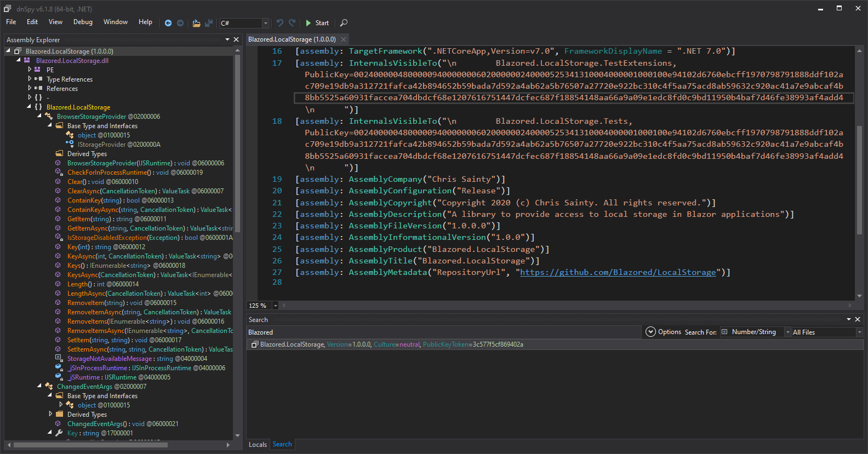Click the Redo toolbar icon
Image resolution: width=868 pixels, height=454 pixels.
pyautogui.click(x=292, y=23)
